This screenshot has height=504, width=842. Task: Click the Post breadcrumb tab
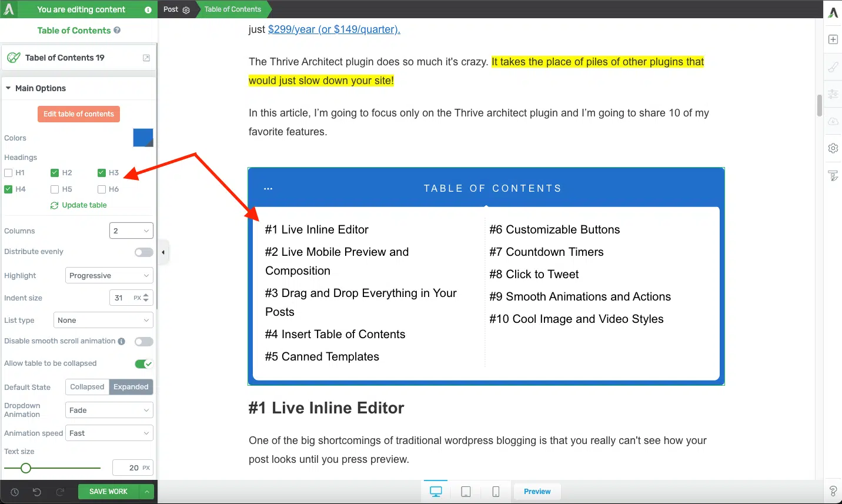pos(171,9)
